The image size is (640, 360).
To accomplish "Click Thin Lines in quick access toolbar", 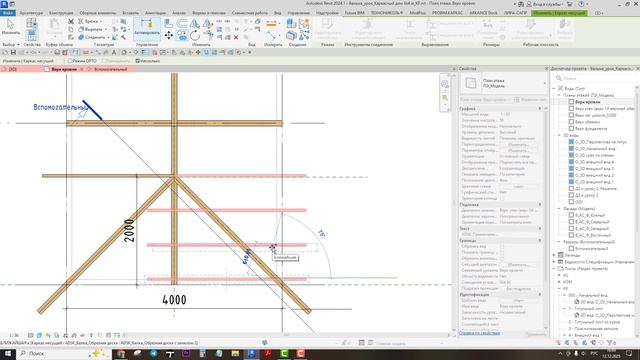I will [144, 52].
